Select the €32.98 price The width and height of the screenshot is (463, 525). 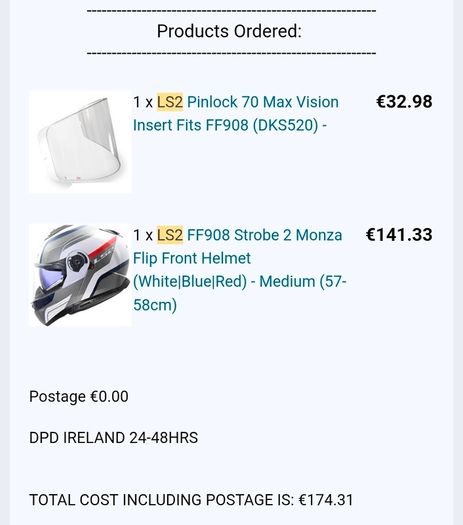click(404, 102)
